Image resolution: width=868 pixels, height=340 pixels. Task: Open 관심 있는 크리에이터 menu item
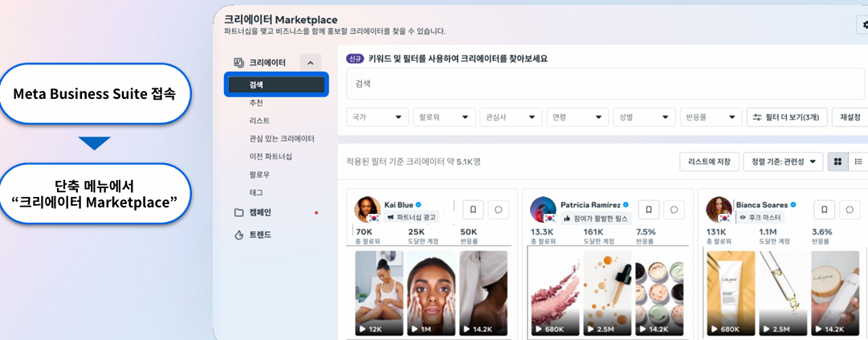click(282, 138)
